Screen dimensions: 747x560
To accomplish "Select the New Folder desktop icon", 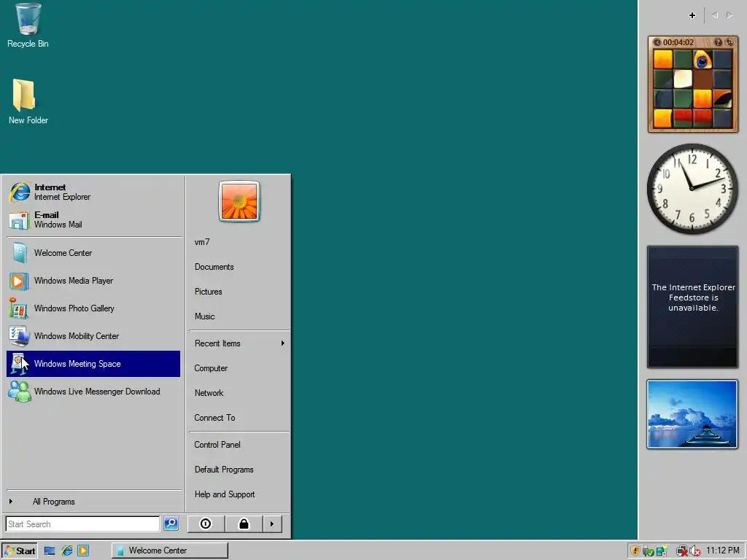I will (28, 102).
